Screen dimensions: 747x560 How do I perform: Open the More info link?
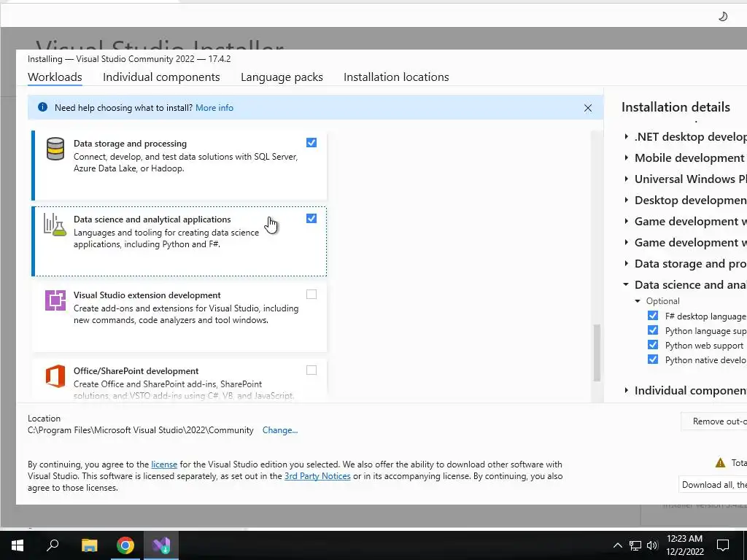point(214,108)
